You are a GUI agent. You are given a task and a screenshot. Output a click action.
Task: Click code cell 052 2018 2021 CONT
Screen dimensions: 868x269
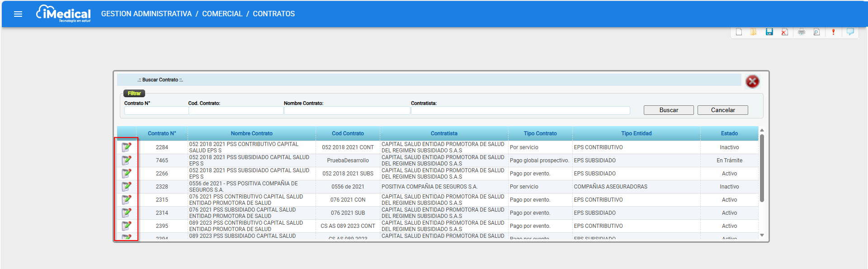348,147
